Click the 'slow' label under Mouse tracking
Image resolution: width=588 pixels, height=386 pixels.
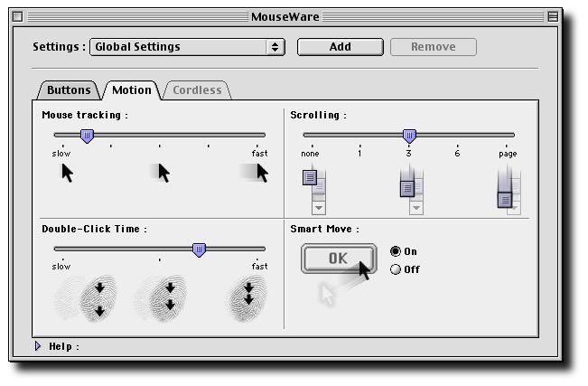pyautogui.click(x=61, y=153)
